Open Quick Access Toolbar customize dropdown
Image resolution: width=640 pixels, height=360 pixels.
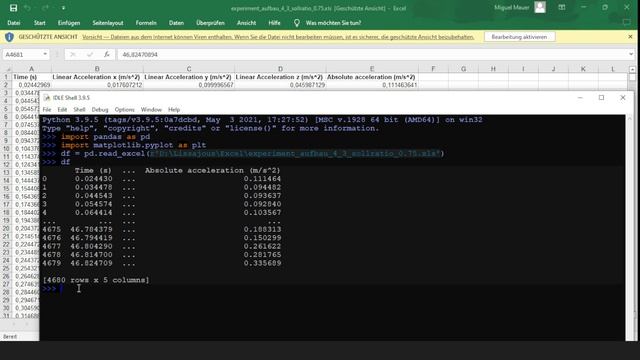pos(63,8)
